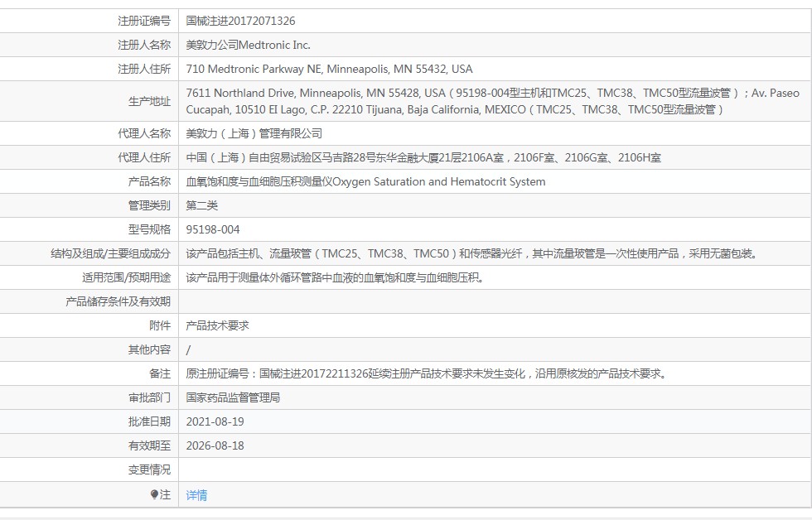Click the 代理人住所 row label
The height and width of the screenshot is (520, 812).
(144, 157)
